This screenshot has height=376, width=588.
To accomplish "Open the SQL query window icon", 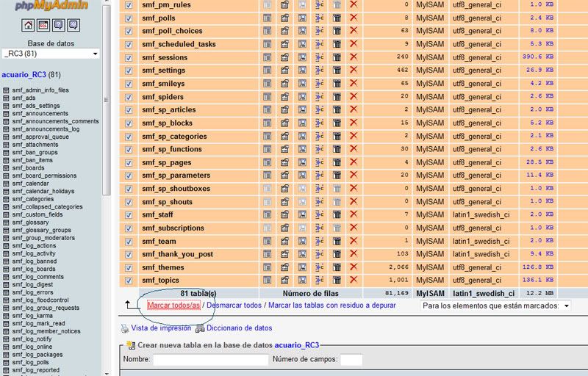I will (43, 25).
